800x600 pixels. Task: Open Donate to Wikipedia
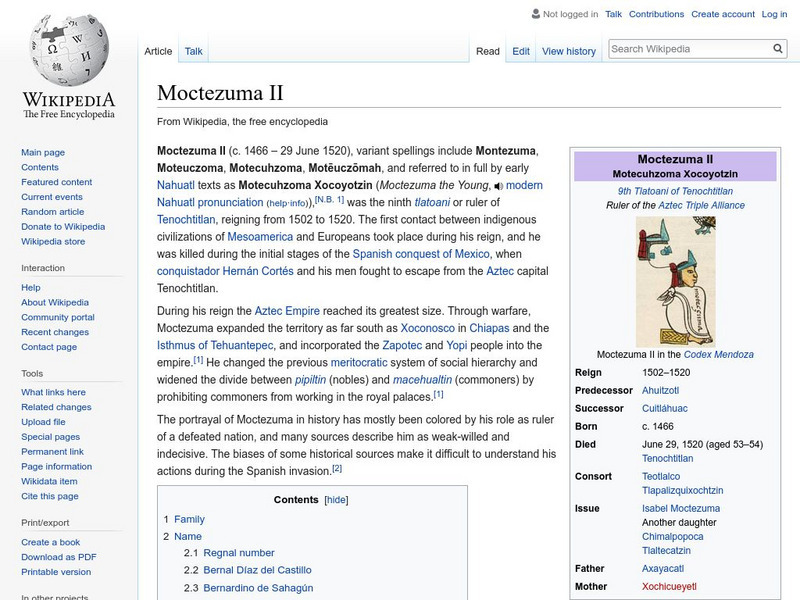pyautogui.click(x=63, y=227)
